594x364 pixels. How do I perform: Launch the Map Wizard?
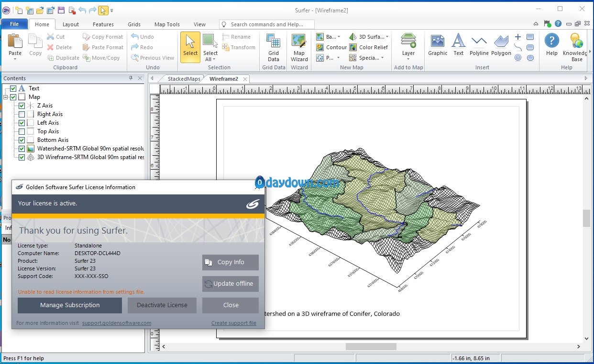pyautogui.click(x=299, y=48)
